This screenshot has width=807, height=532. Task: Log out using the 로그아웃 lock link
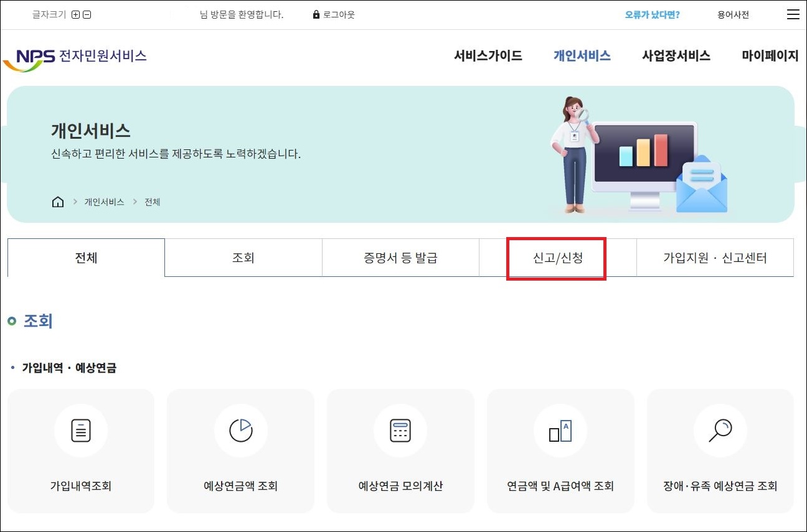point(334,14)
